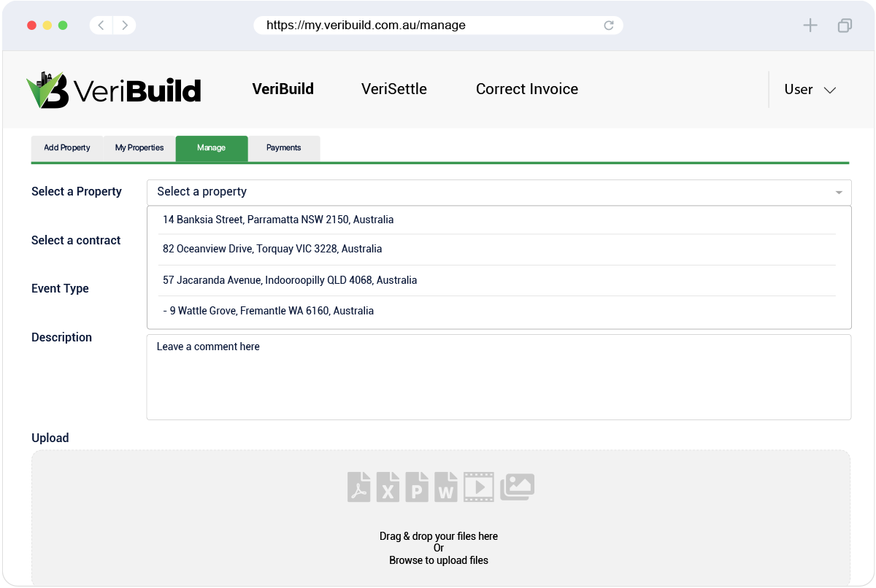Go back using the browser back arrow

click(101, 26)
